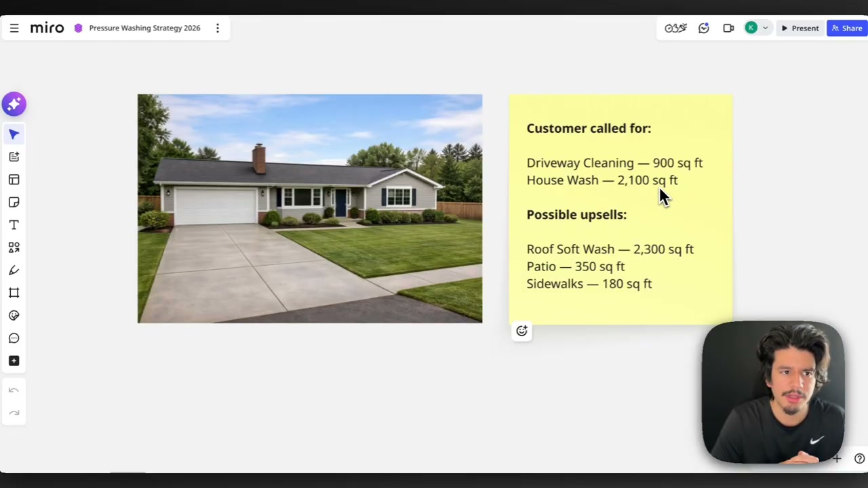Open board options three-dot menu
Screen dimensions: 868x488
218,28
